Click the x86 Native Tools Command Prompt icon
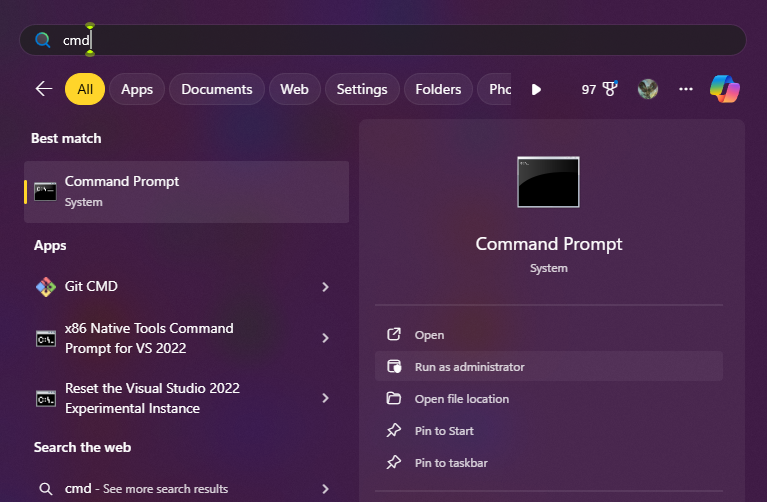Viewport: 767px width, 502px height. [45, 339]
